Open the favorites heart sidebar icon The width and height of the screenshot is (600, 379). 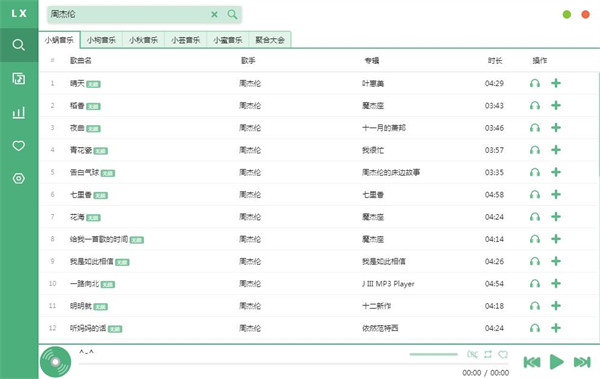tap(18, 145)
